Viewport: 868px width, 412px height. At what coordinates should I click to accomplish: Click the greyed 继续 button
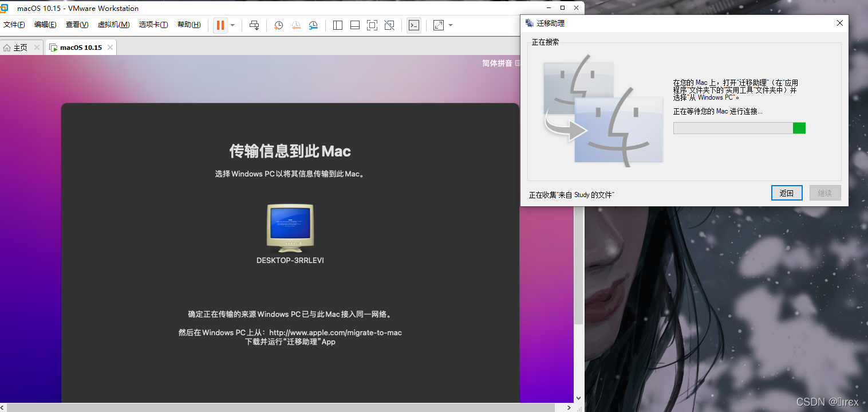(825, 193)
